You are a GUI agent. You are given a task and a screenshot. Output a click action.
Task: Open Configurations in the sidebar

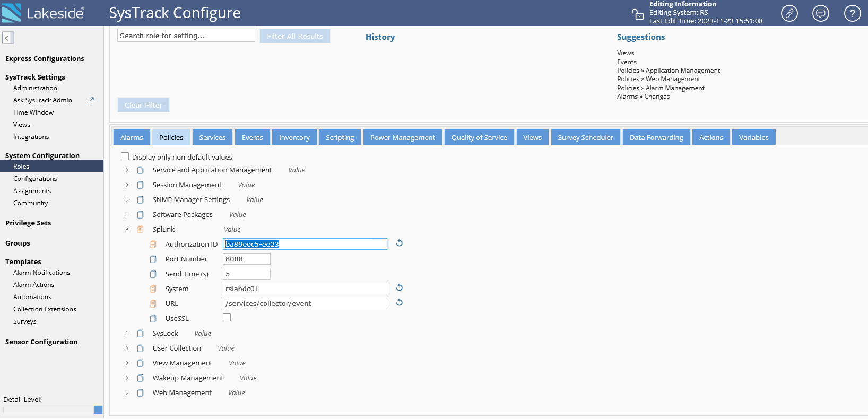tap(35, 179)
